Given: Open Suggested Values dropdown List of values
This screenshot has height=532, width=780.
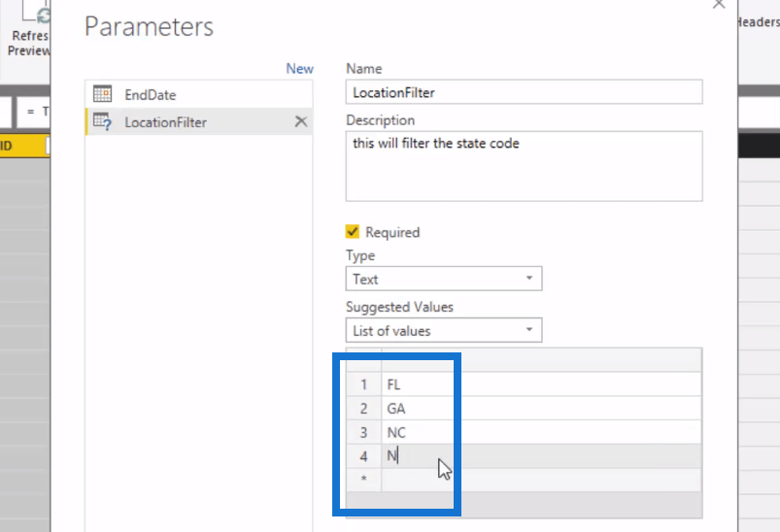Looking at the screenshot, I should (x=444, y=331).
